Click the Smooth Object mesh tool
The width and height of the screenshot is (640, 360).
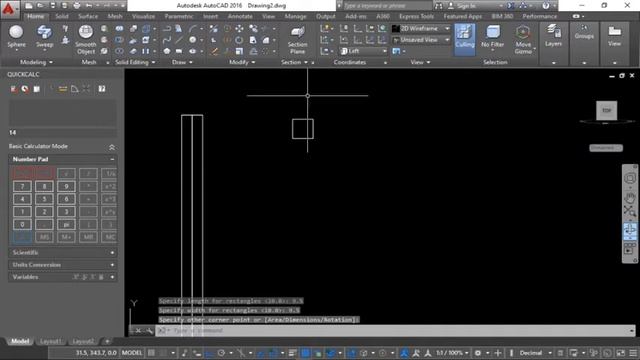pyautogui.click(x=85, y=40)
